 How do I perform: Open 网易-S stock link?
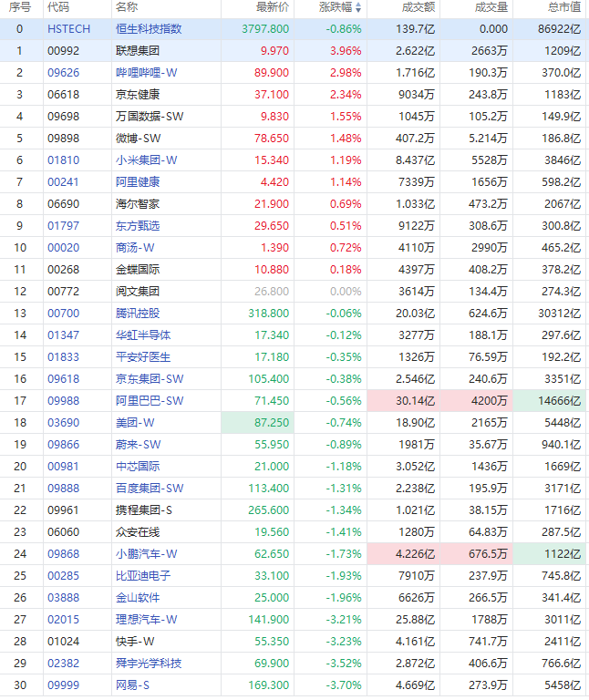132,685
